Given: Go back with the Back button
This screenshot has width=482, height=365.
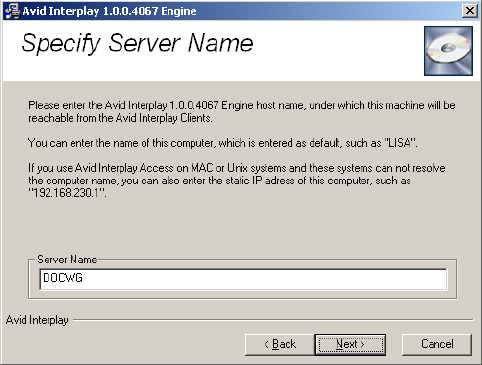Looking at the screenshot, I should (x=280, y=344).
